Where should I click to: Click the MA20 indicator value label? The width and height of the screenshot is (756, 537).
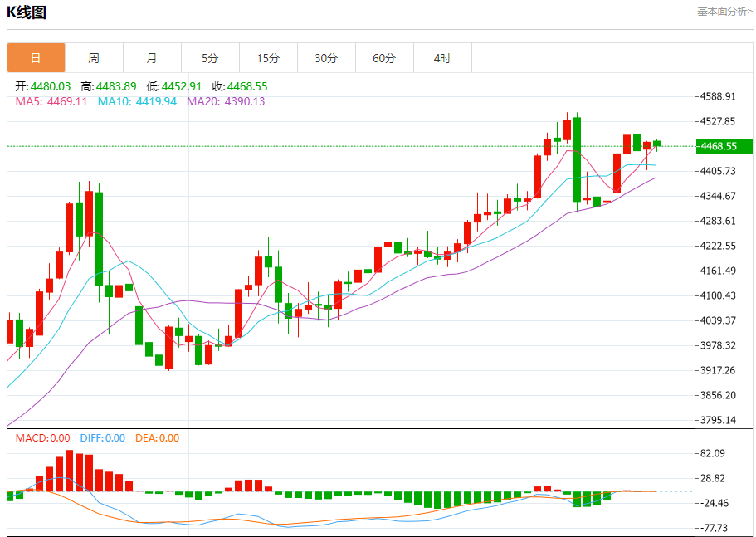[226, 101]
